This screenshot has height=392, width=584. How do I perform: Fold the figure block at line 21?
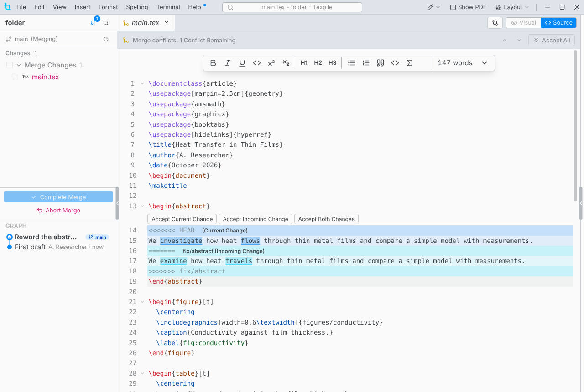coord(142,302)
